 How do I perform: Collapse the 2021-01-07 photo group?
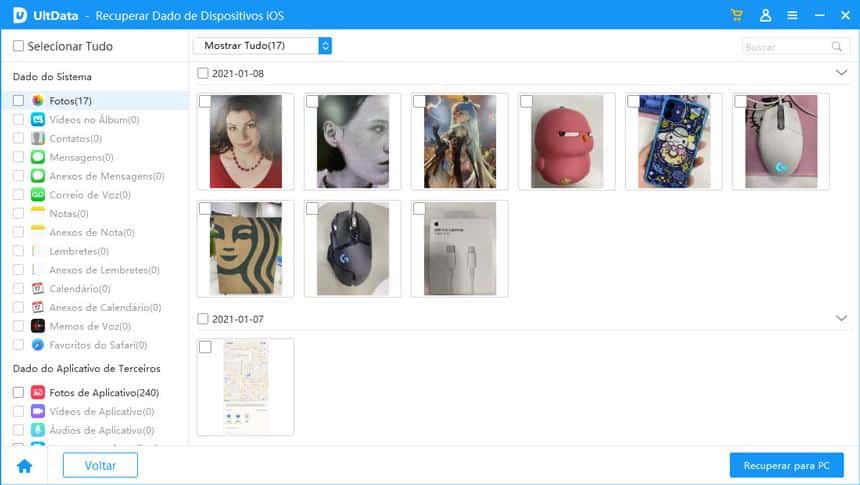(840, 318)
